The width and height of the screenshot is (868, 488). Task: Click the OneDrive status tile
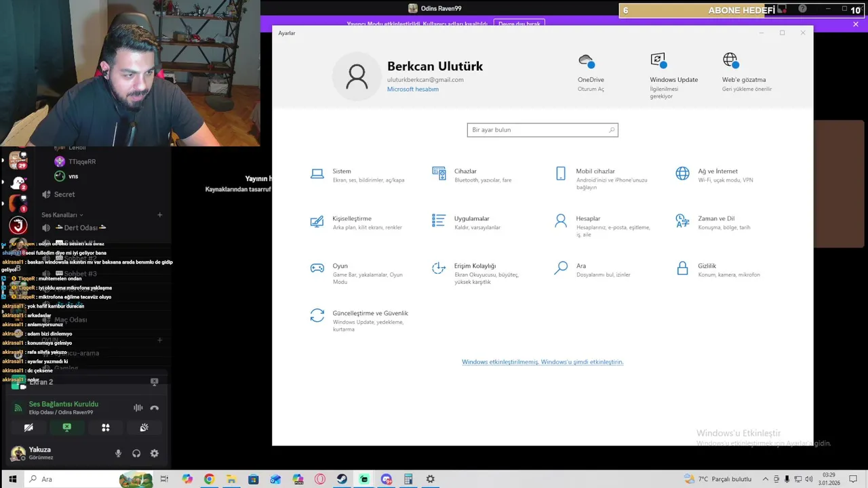pos(591,73)
